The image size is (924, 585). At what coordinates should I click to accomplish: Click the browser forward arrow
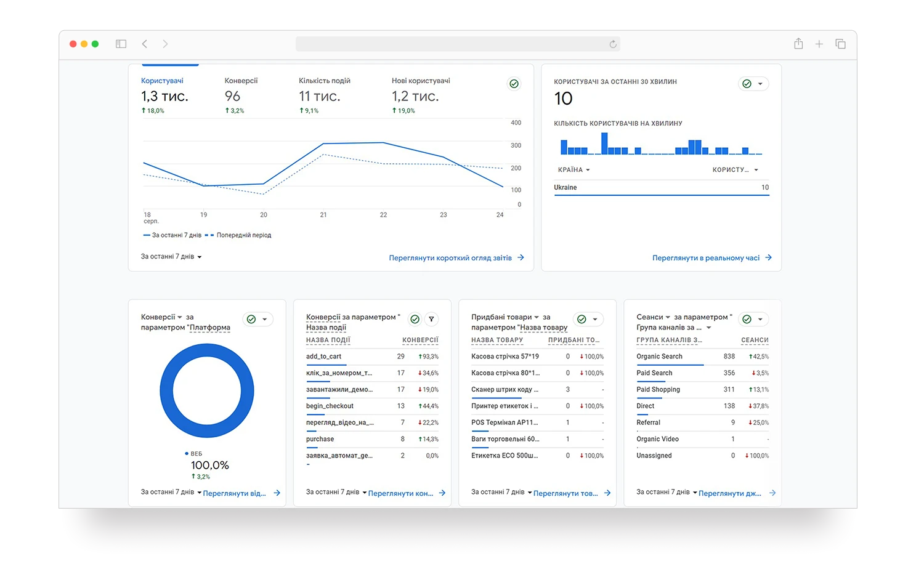click(165, 44)
